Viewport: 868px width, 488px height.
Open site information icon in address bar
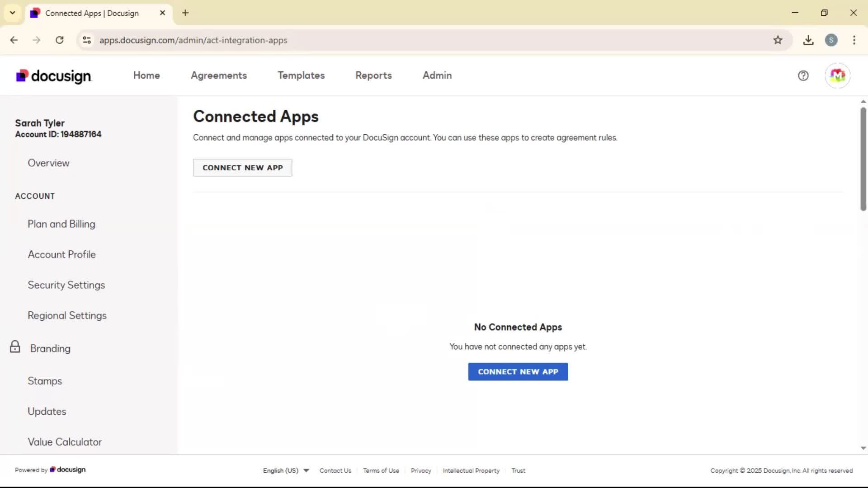click(87, 40)
